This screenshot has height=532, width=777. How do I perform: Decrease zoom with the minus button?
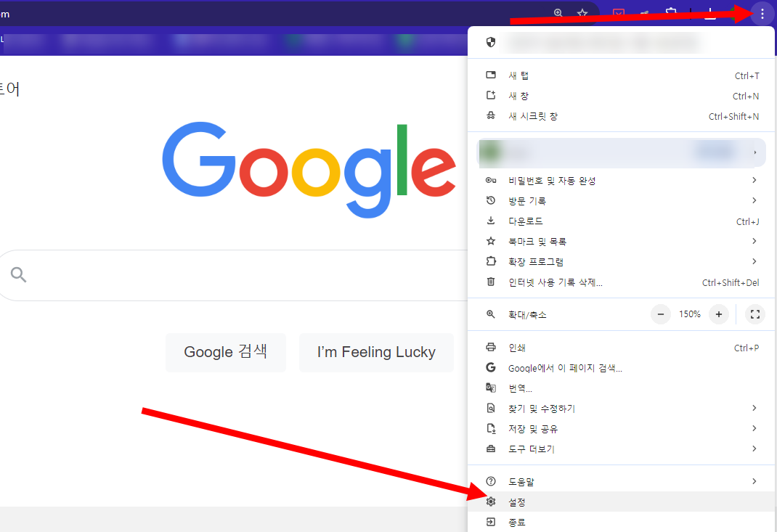click(661, 314)
